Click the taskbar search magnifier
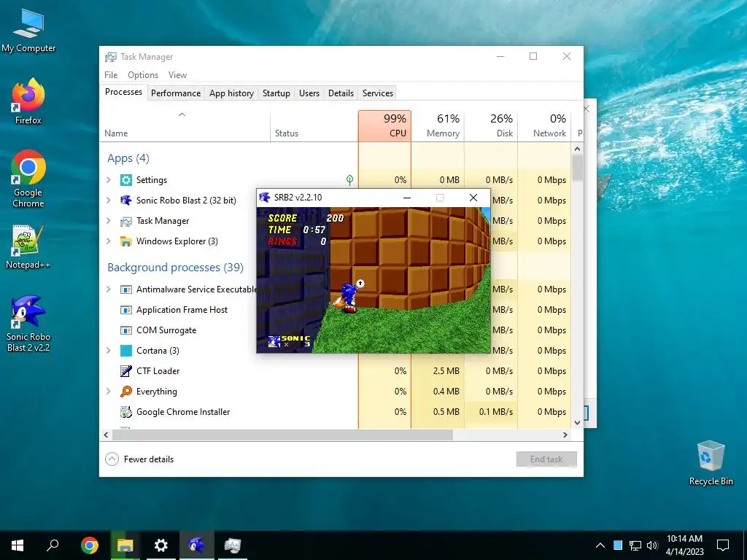The width and height of the screenshot is (747, 560). click(53, 545)
